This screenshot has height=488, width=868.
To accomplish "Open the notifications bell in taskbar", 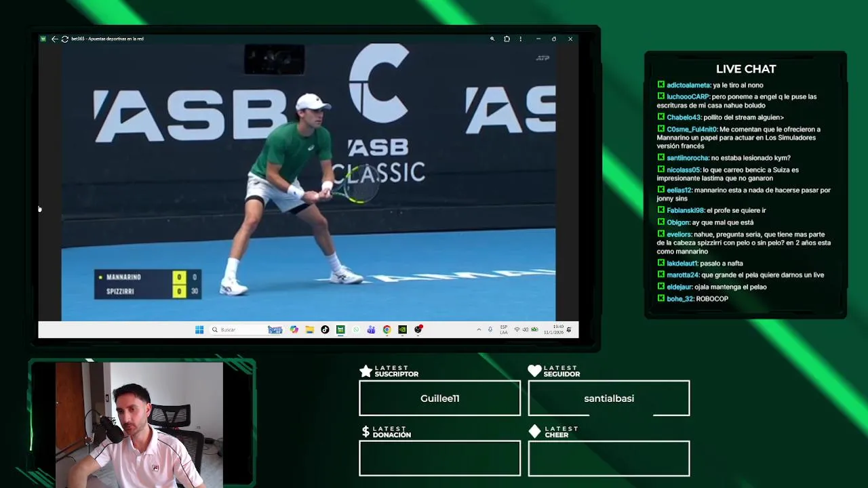I will [569, 329].
